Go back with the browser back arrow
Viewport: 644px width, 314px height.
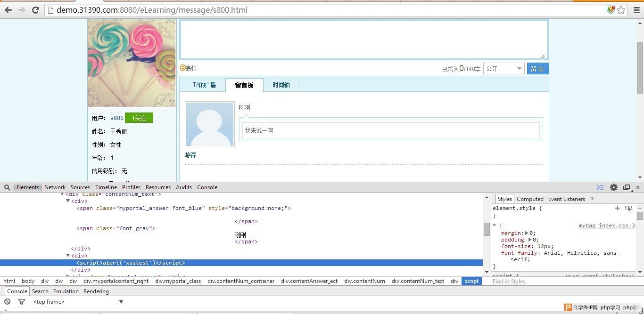8,10
